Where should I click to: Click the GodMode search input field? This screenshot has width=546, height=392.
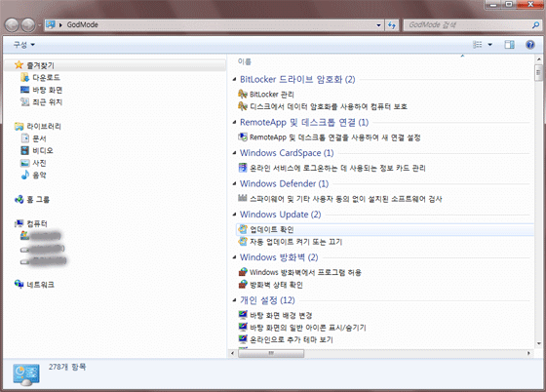pos(468,25)
